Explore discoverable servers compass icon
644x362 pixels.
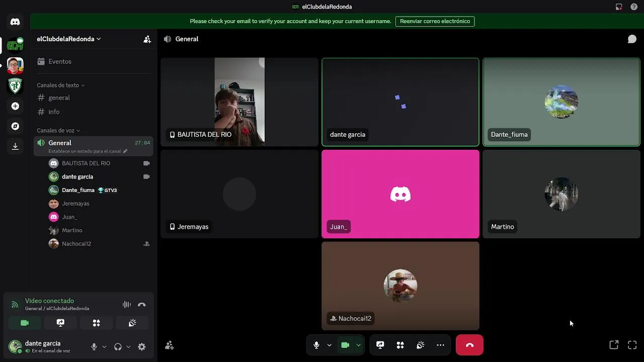click(x=15, y=126)
